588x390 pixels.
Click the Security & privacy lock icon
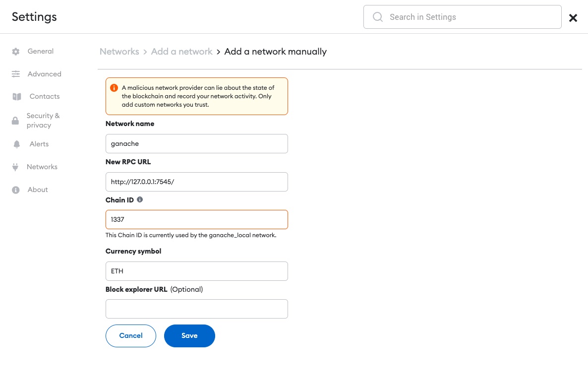coord(16,121)
